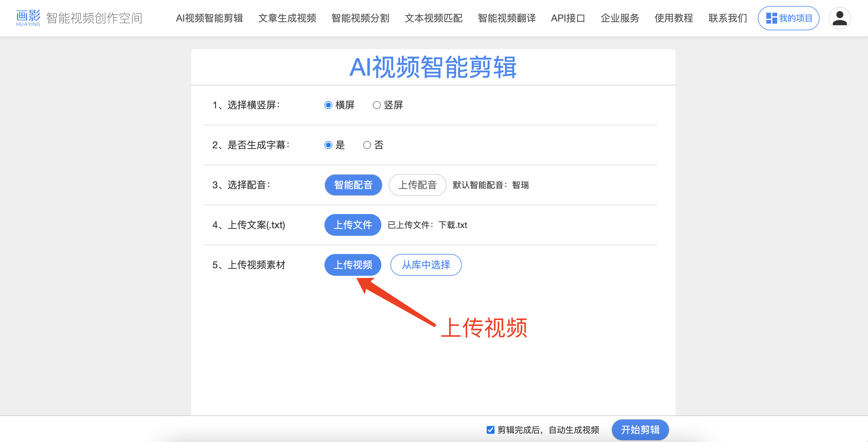This screenshot has width=868, height=442.
Task: Click uploaded file name 下载.txt
Action: pyautogui.click(x=452, y=225)
